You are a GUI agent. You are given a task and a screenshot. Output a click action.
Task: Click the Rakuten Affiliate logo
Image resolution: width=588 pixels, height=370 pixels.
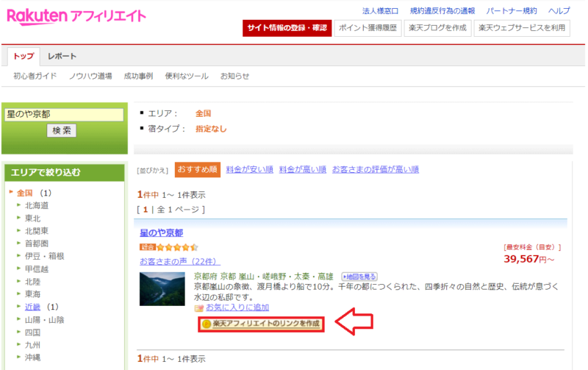(76, 17)
